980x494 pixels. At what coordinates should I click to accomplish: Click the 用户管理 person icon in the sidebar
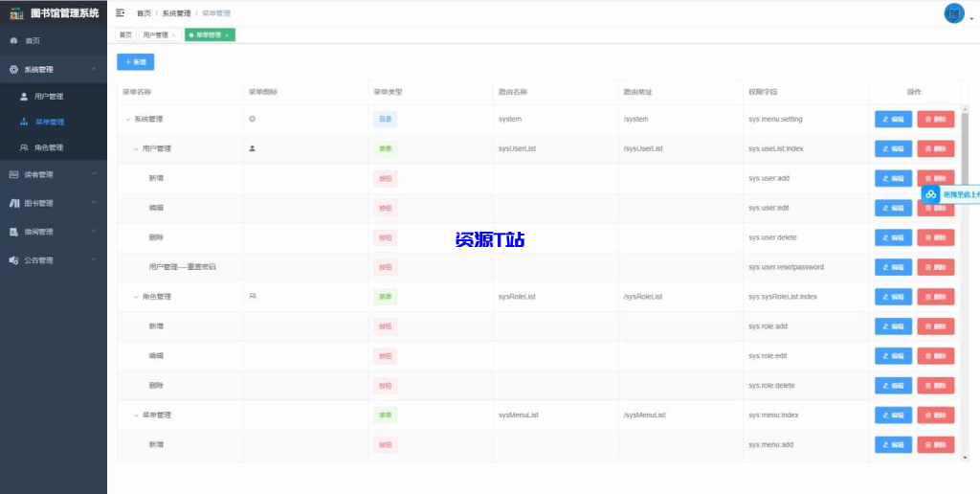(24, 97)
